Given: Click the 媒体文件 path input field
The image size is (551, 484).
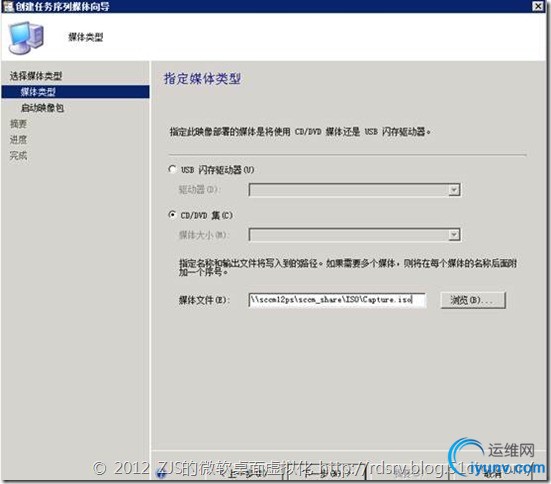Looking at the screenshot, I should click(337, 300).
